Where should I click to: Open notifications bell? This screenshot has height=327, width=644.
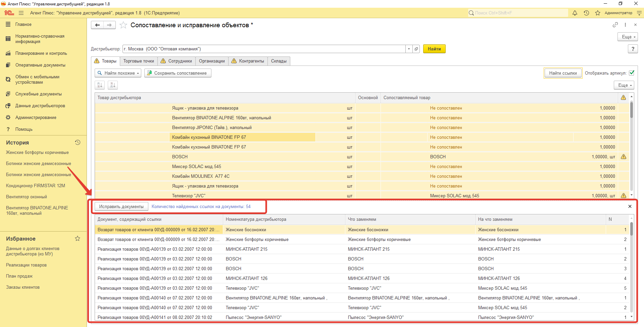point(575,13)
